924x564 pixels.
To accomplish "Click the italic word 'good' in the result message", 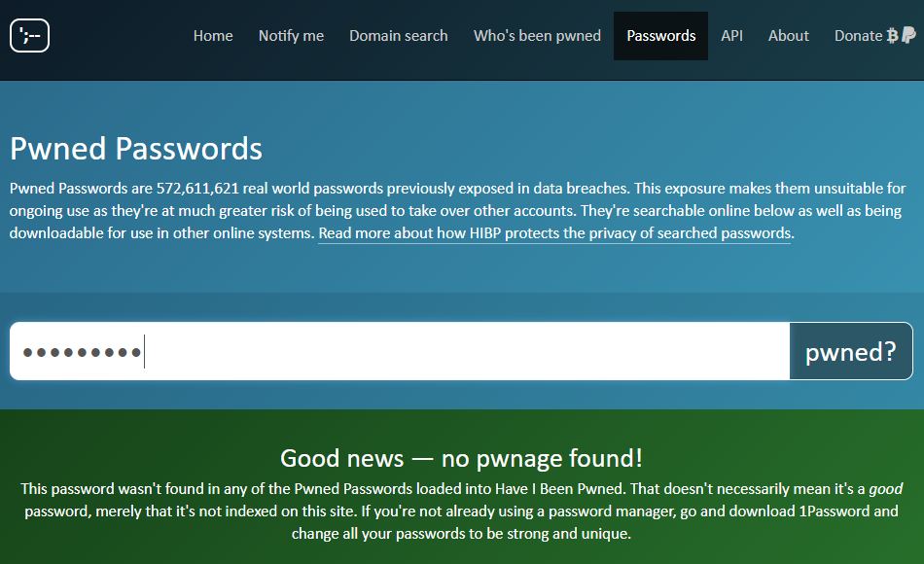I will tap(886, 489).
